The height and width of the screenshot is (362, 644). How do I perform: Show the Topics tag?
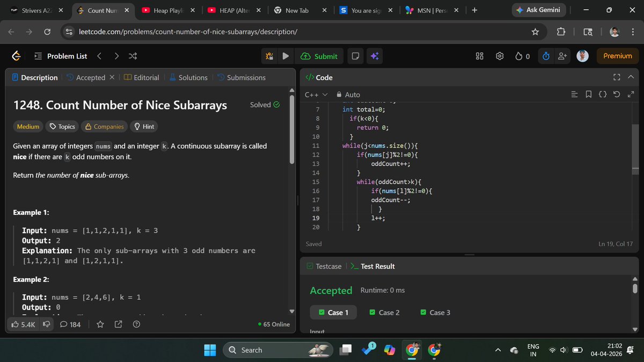click(62, 127)
